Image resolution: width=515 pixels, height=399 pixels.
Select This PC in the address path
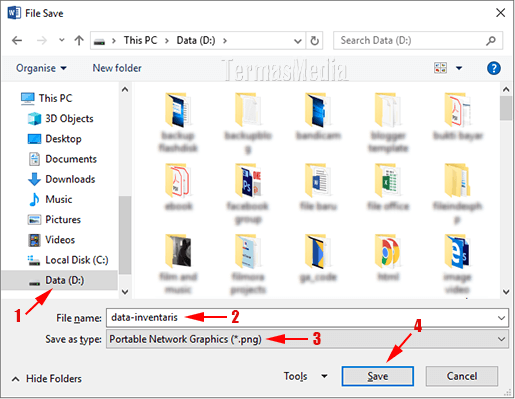(x=140, y=40)
